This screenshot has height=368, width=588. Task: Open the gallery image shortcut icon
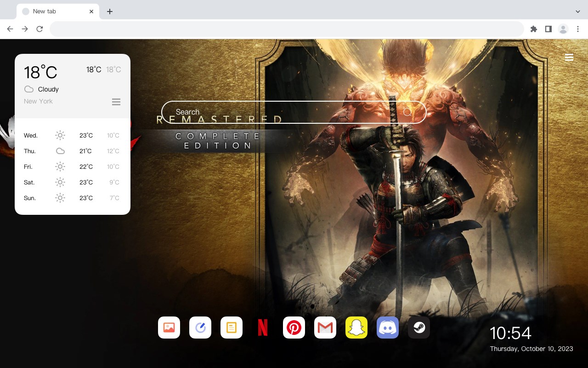tap(169, 328)
